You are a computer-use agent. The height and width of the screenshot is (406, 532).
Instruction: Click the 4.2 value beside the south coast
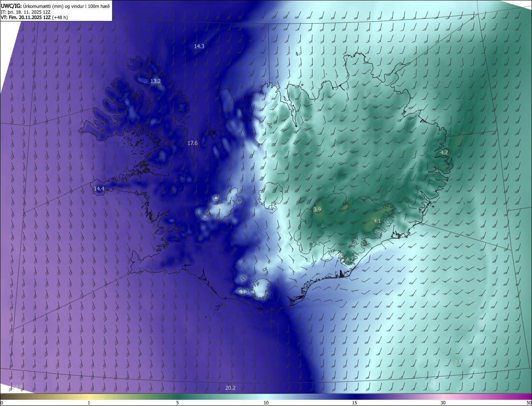tap(350, 260)
